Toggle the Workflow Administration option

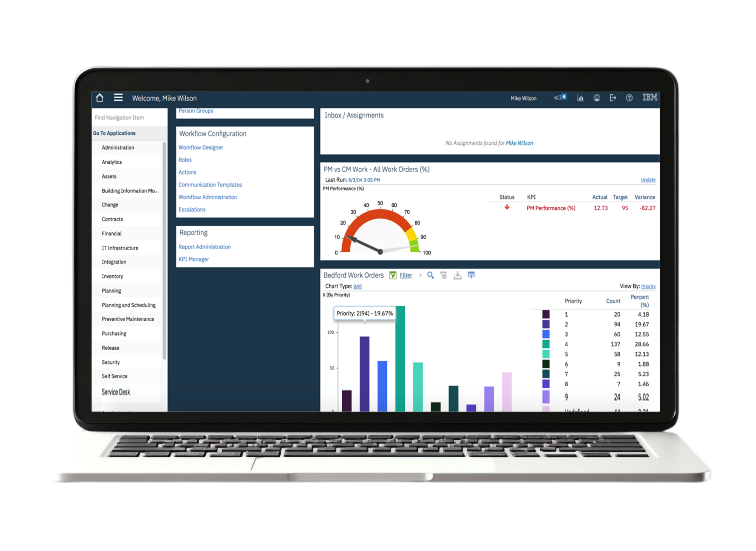pyautogui.click(x=208, y=197)
